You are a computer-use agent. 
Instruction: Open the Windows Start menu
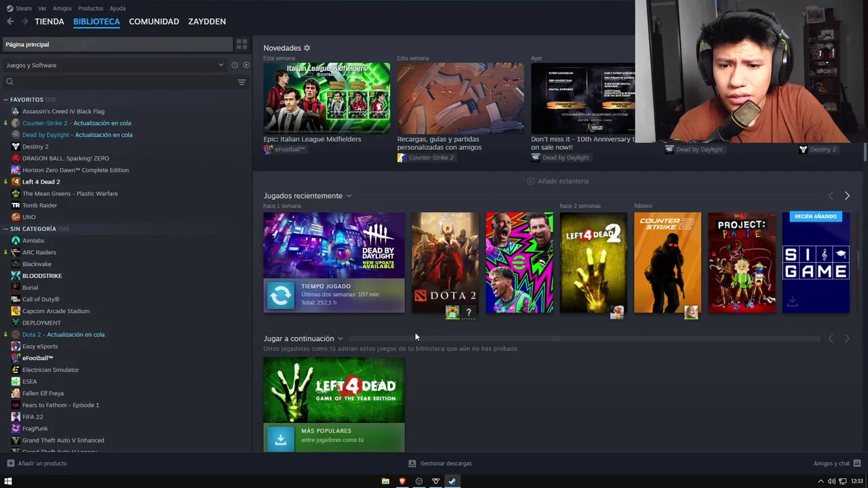click(8, 481)
